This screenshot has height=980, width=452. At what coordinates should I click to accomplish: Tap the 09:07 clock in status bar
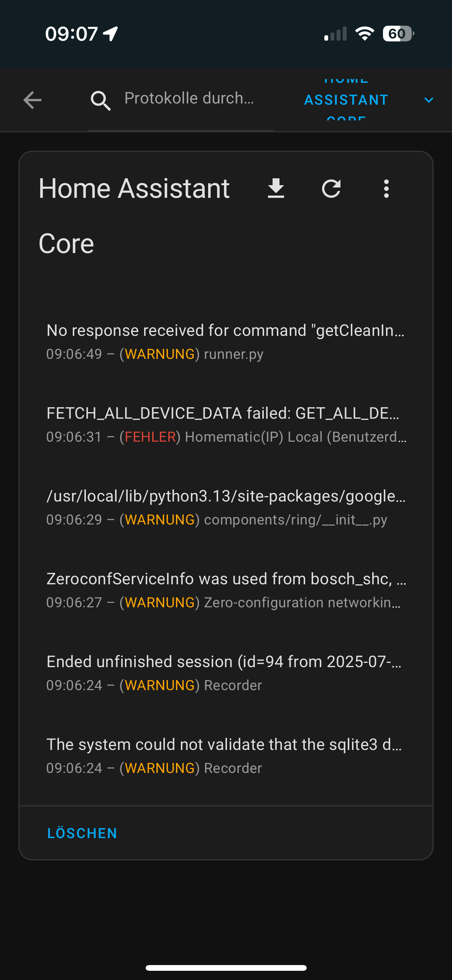click(x=71, y=34)
